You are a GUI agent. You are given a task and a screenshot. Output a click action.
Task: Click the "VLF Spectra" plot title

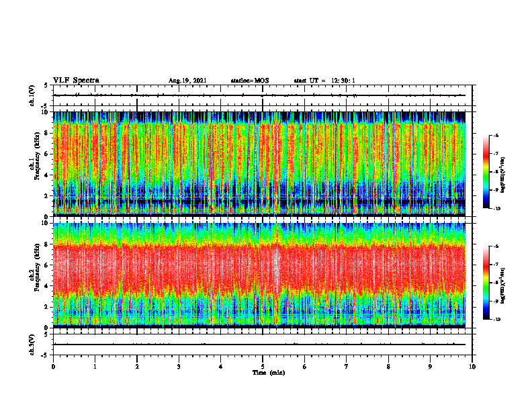coord(76,81)
